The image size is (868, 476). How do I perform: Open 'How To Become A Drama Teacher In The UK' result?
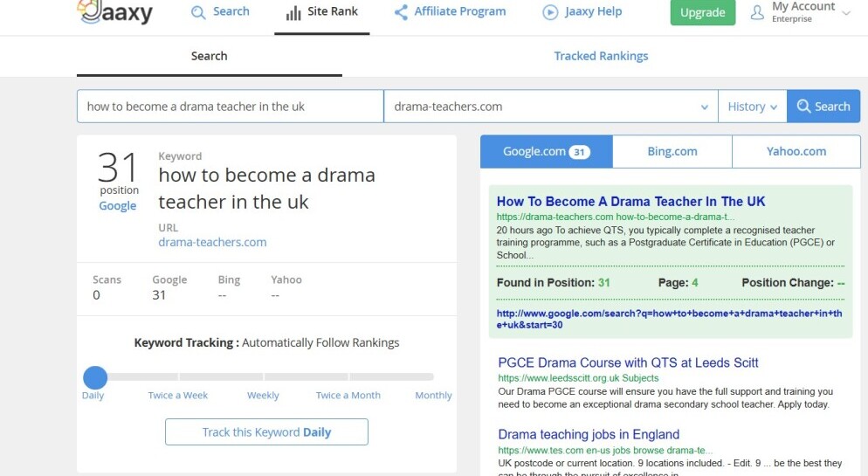click(630, 202)
